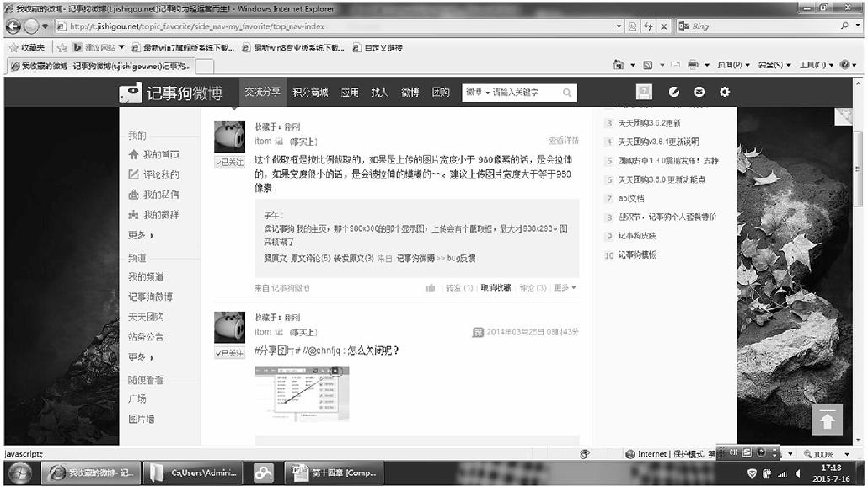Submit site search with the magnifier icon
The image size is (868, 487).
tap(567, 93)
